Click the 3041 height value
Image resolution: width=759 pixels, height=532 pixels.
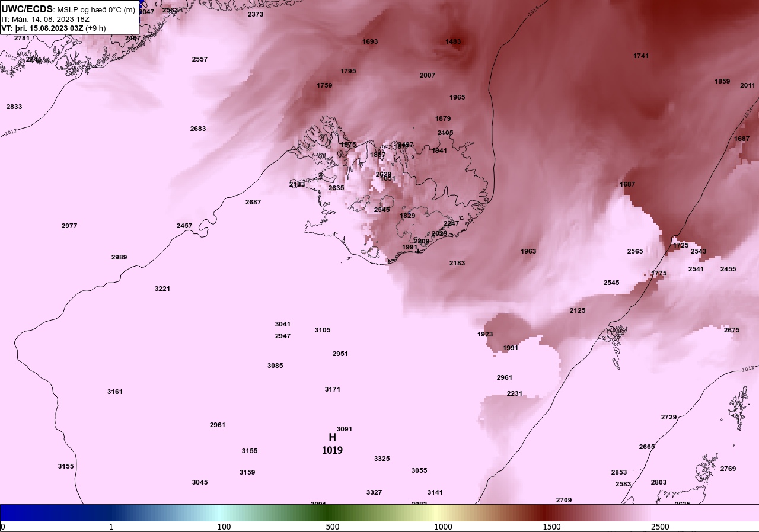283,324
